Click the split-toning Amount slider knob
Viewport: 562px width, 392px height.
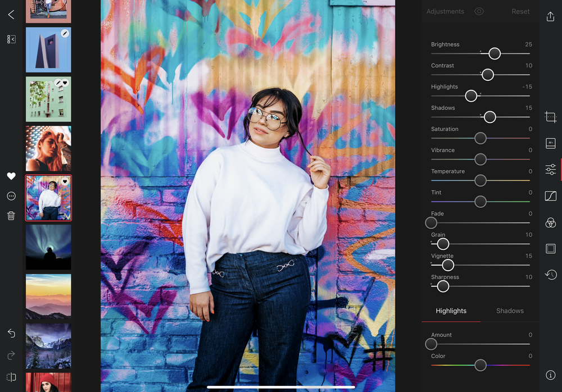[431, 344]
